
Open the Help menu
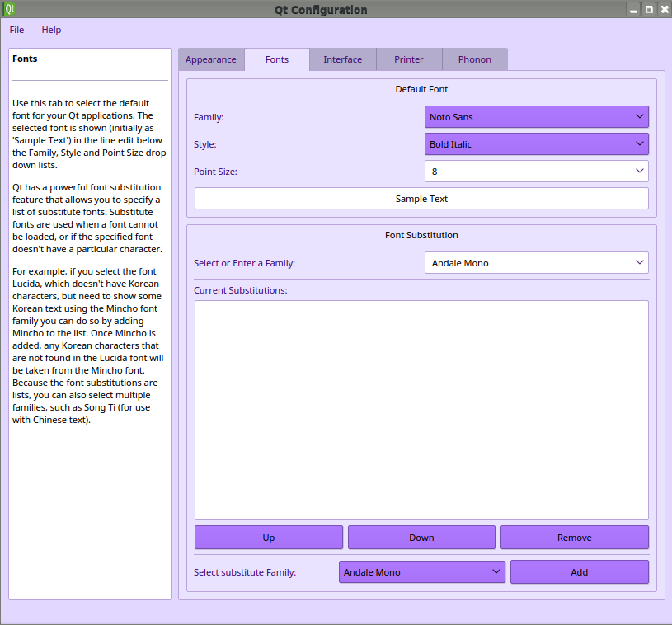click(51, 30)
